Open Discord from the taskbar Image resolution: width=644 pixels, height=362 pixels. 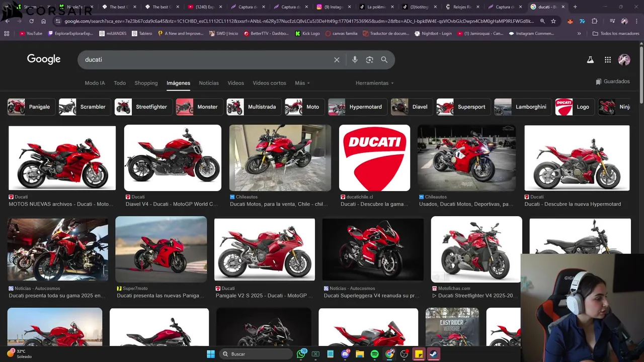click(345, 354)
